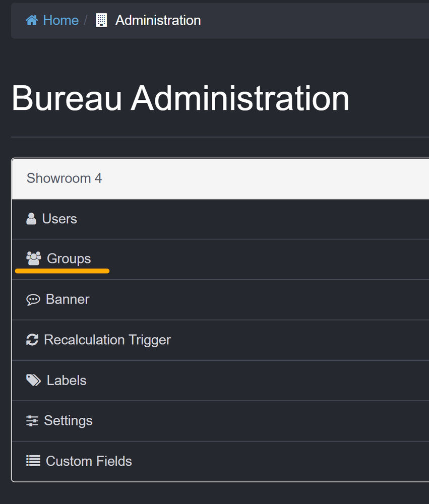
Task: Select the Users menu entry
Action: tap(62, 218)
